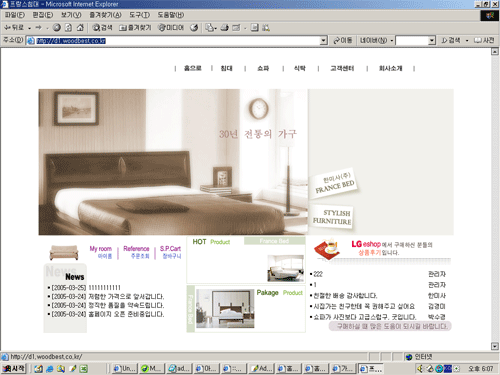The image size is (500, 375).
Task: Click the History toolbar icon
Action: pos(194,28)
